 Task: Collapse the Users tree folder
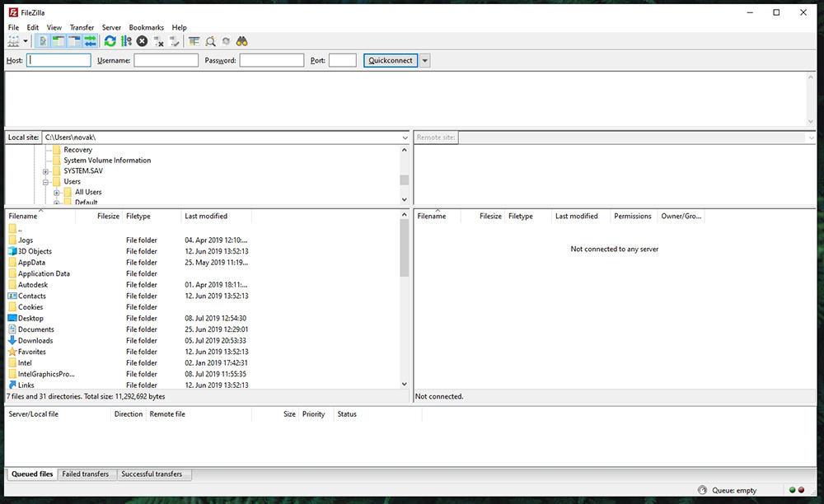pyautogui.click(x=45, y=182)
